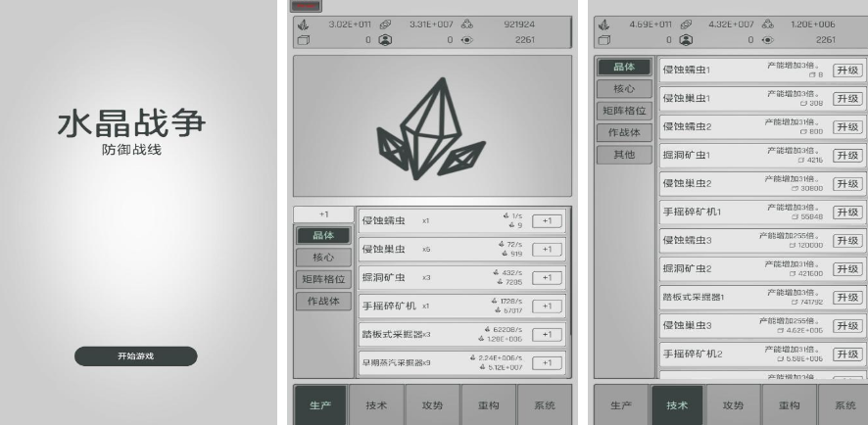Buy +1 早期蒸汽采掘器 in production list
The height and width of the screenshot is (425, 868).
(547, 363)
